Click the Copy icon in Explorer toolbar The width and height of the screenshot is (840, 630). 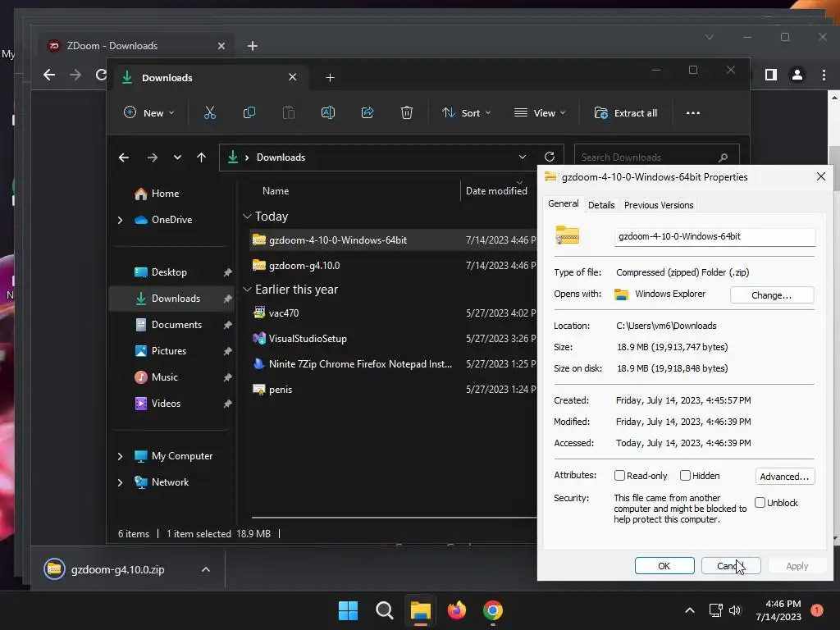tap(249, 112)
